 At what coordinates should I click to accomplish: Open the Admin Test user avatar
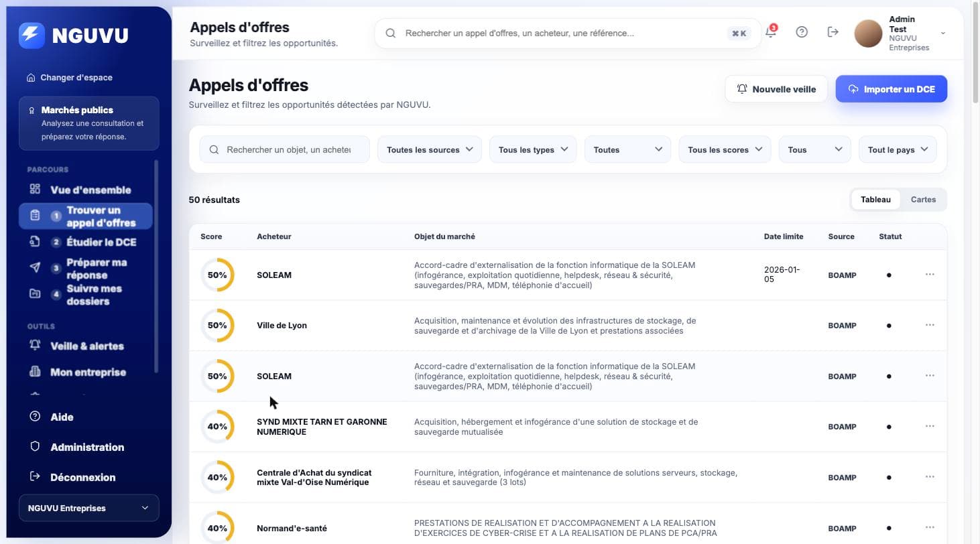coord(868,33)
